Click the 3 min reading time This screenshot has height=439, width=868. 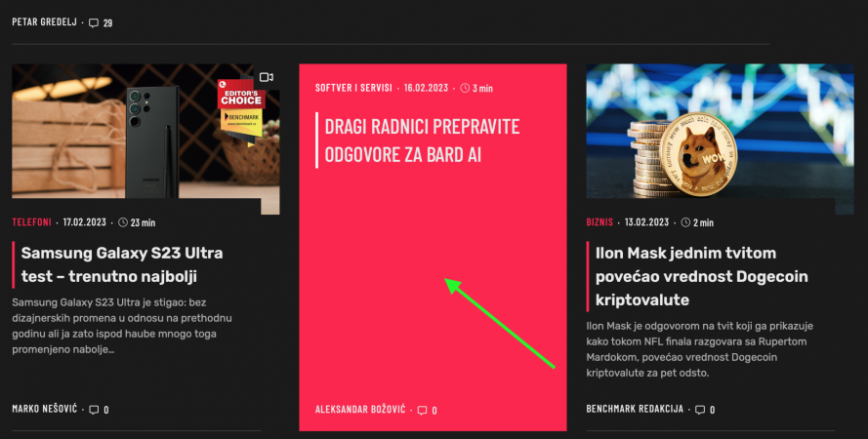(x=482, y=89)
